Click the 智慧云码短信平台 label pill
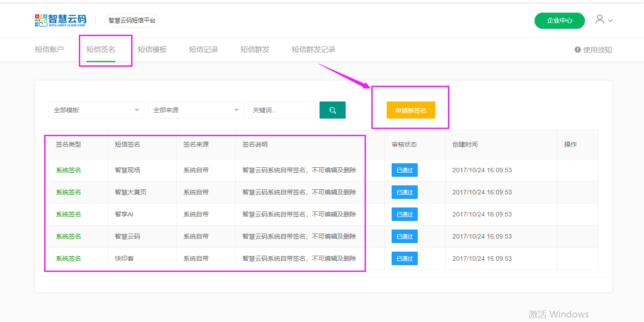 click(132, 21)
